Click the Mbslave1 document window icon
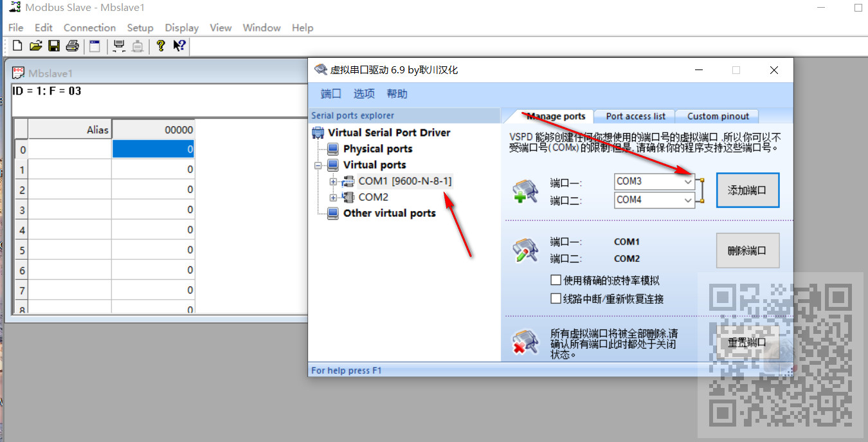 pyautogui.click(x=19, y=73)
